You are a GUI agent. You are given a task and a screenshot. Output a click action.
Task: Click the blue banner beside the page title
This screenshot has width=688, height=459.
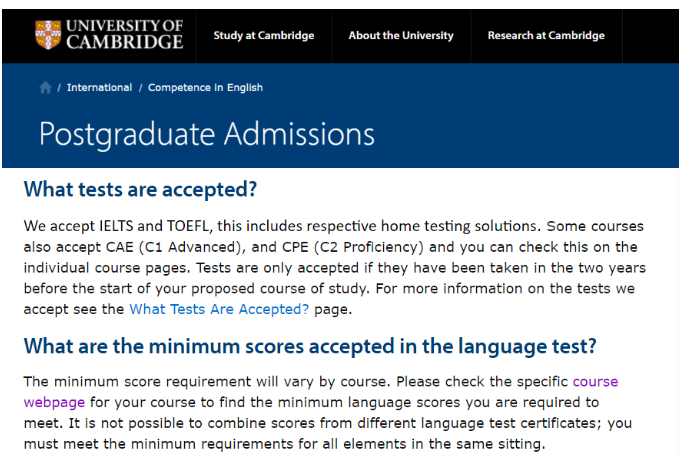pyautogui.click(x=527, y=134)
